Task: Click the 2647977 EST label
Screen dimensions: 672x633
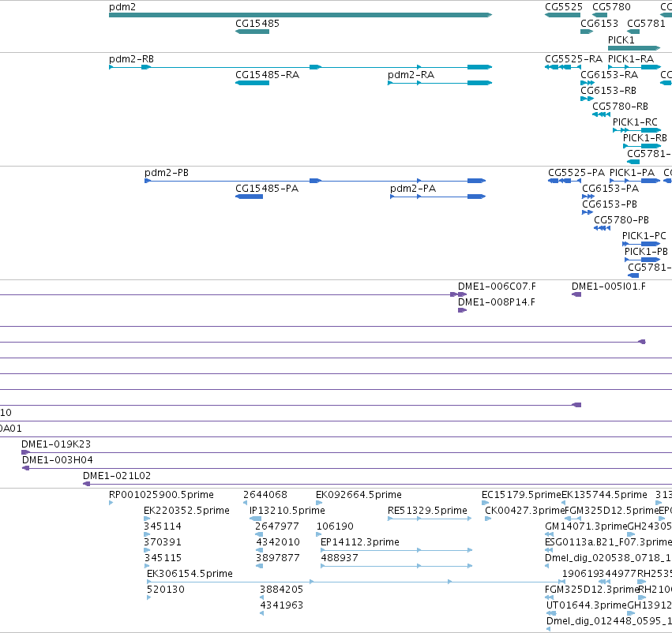Action: [x=277, y=526]
